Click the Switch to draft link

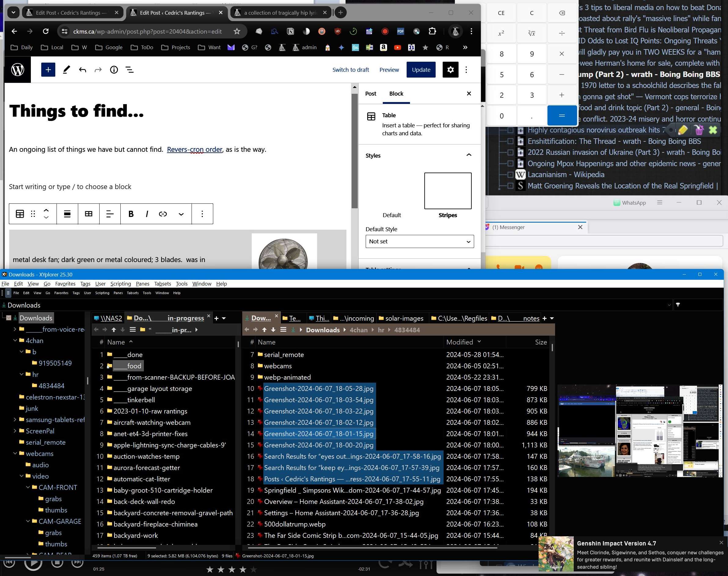click(x=350, y=70)
